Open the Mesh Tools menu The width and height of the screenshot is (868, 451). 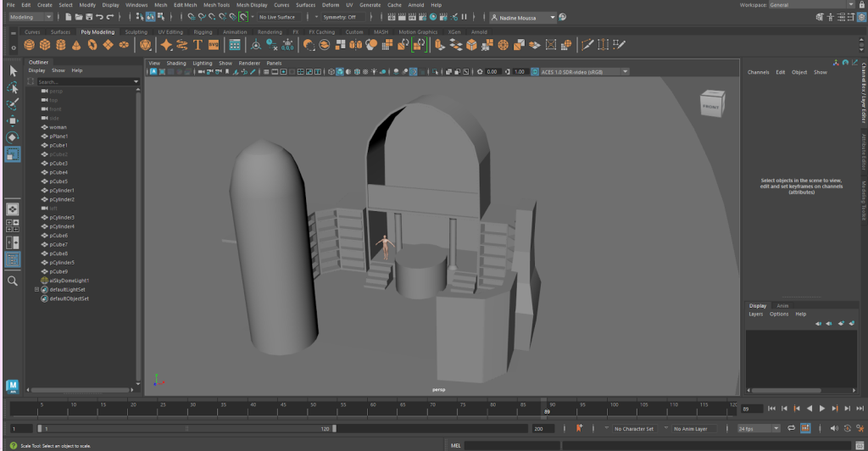point(216,5)
